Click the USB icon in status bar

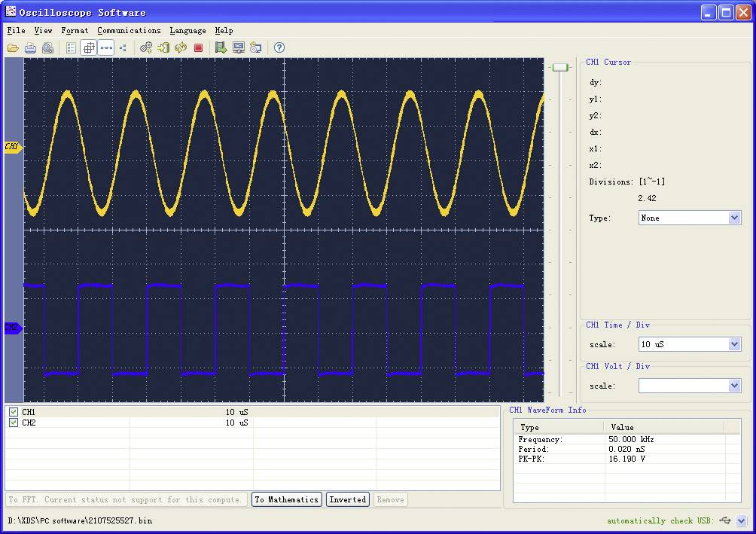(x=724, y=520)
